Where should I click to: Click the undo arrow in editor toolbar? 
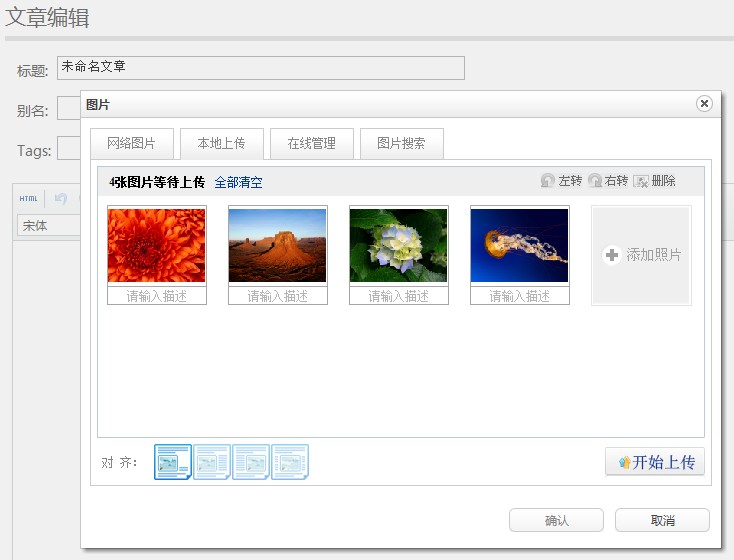pos(61,199)
